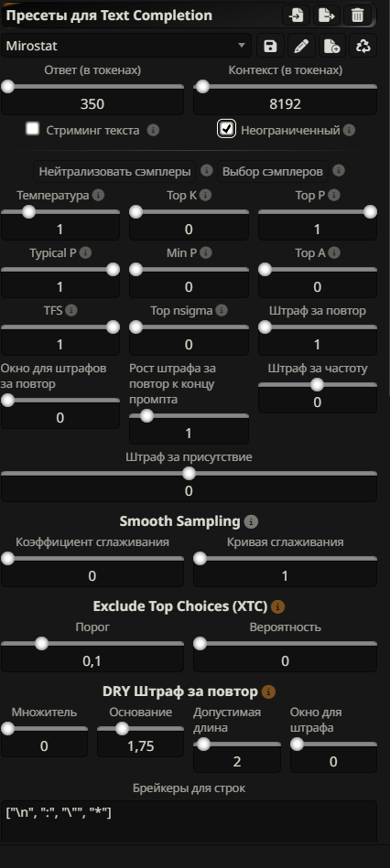Open the Mirostat preset dropdown

126,46
